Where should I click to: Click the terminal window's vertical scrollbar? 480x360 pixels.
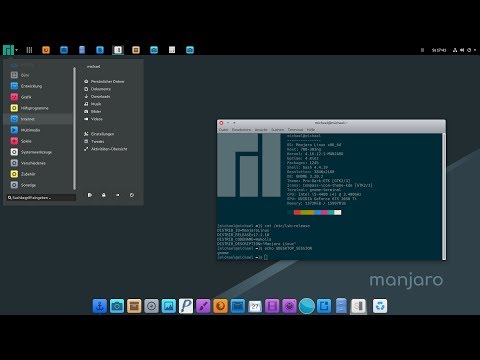[x=444, y=196]
